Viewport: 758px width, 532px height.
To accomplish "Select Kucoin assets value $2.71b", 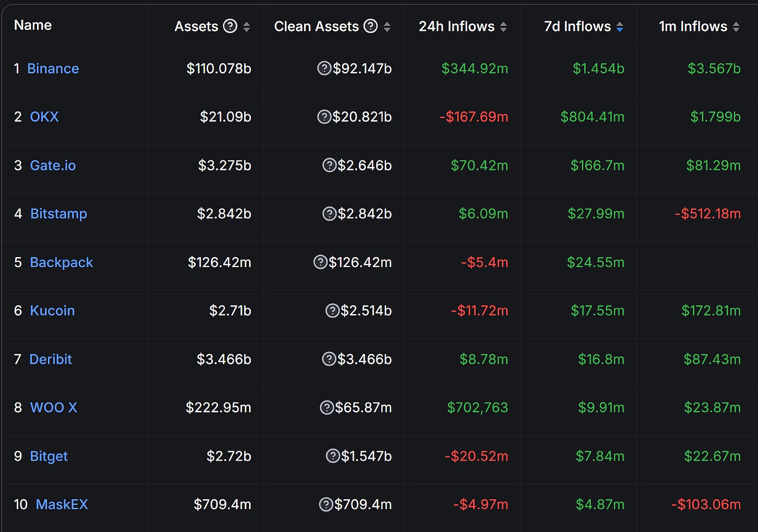I will (x=230, y=310).
